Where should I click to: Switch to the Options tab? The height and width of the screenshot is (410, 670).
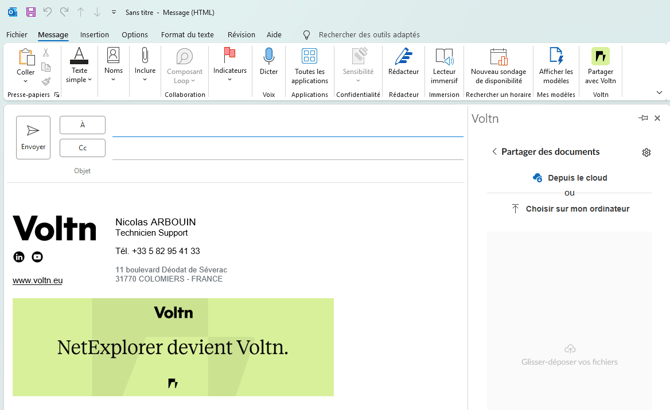coord(135,35)
